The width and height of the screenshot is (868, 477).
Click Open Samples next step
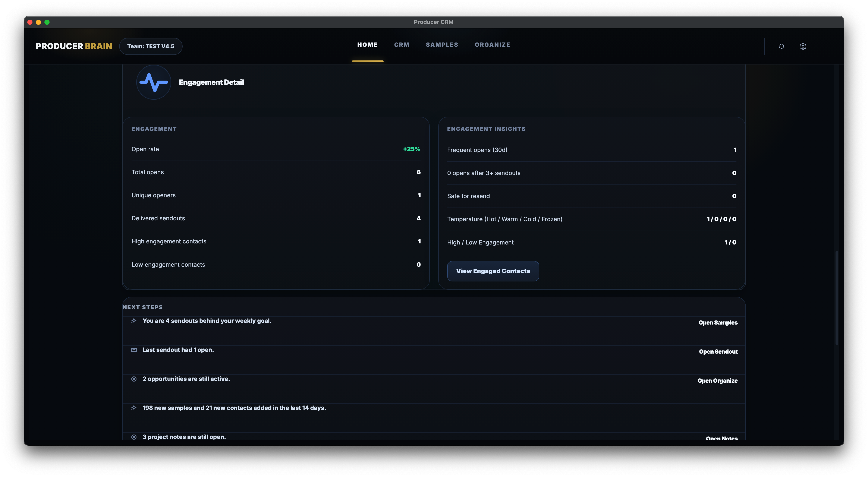(718, 322)
